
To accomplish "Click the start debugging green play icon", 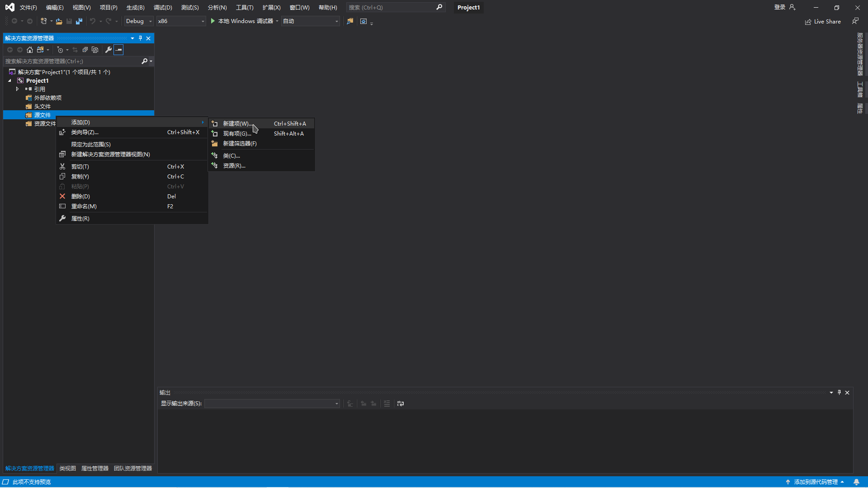I will pyautogui.click(x=213, y=21).
